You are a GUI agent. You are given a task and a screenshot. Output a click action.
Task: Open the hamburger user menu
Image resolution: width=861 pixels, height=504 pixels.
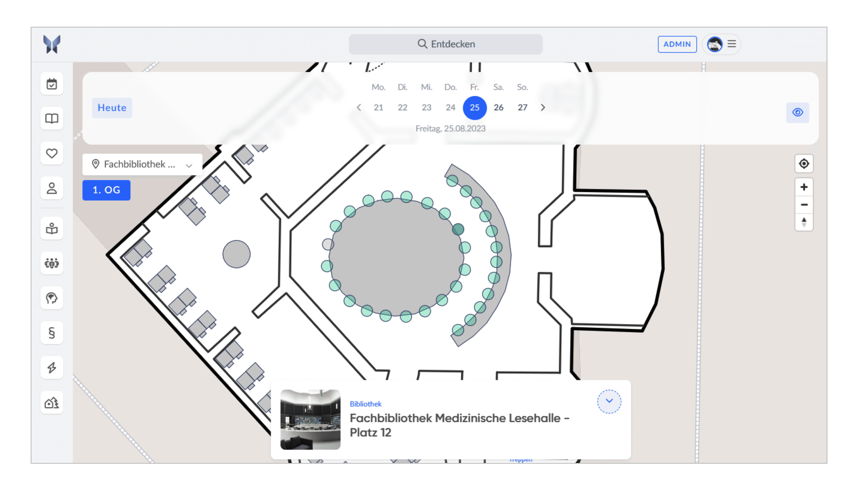pyautogui.click(x=732, y=44)
